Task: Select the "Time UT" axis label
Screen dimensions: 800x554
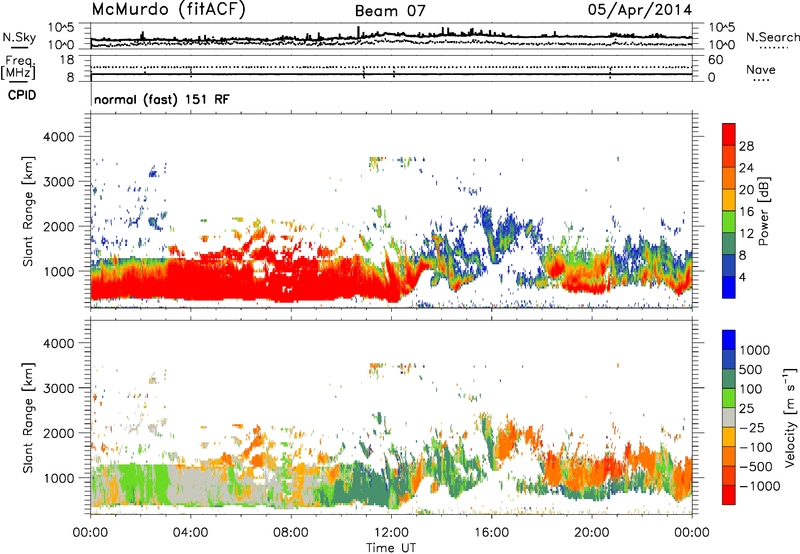Action: click(x=391, y=547)
